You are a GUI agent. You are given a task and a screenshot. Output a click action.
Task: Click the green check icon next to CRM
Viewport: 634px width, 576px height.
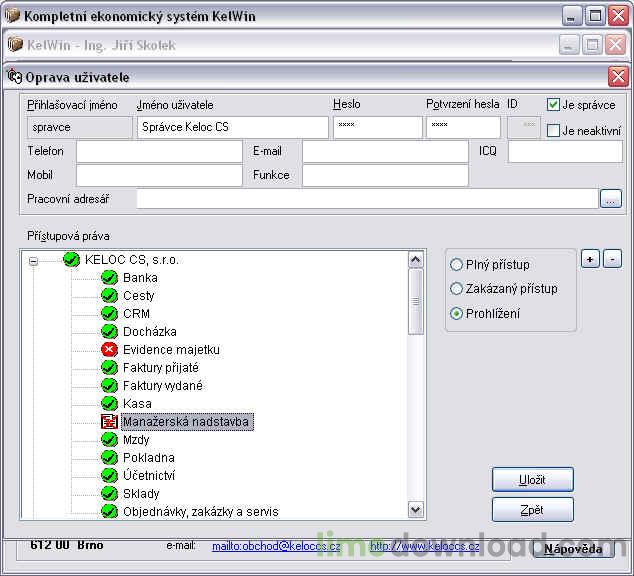[110, 314]
